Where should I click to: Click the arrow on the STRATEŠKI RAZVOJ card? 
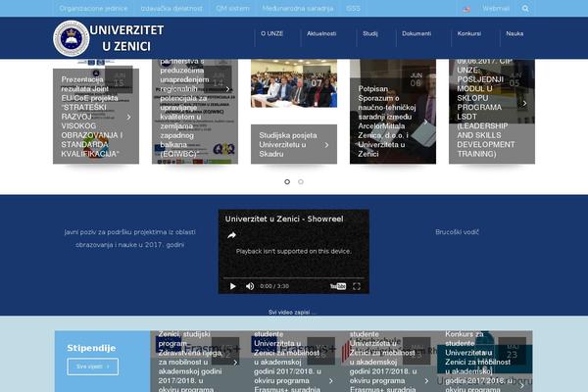128,117
